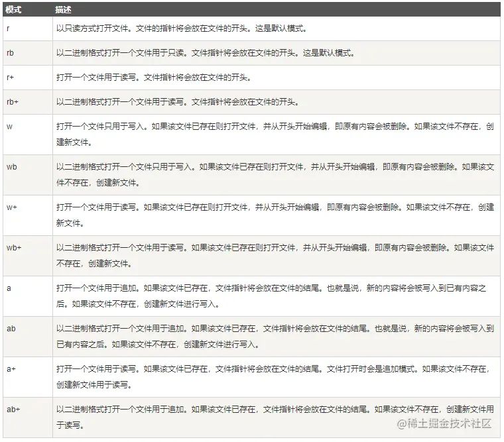Viewport: 504px width, 442px height.
Task: Select the 'ab' mode cell
Action: pos(28,337)
